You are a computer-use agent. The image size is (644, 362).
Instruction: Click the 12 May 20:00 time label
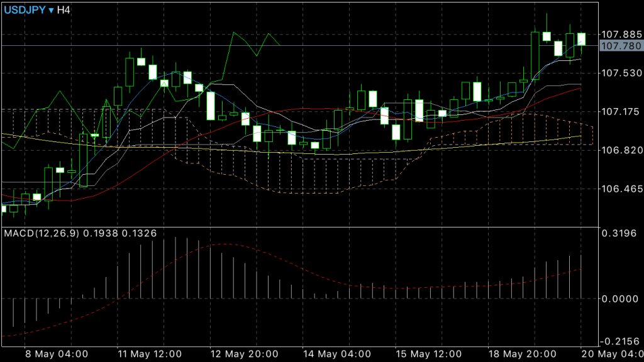(244, 354)
